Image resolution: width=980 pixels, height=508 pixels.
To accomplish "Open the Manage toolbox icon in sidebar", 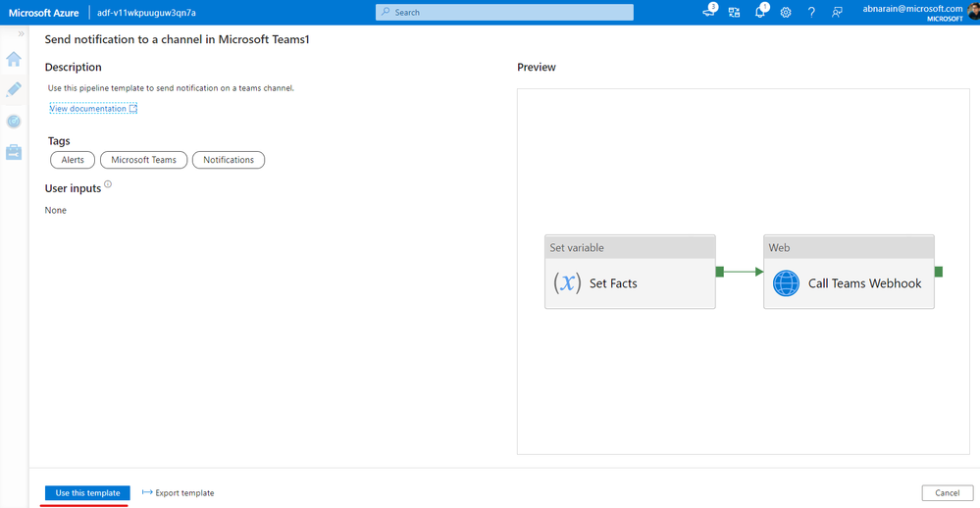I will 14,152.
